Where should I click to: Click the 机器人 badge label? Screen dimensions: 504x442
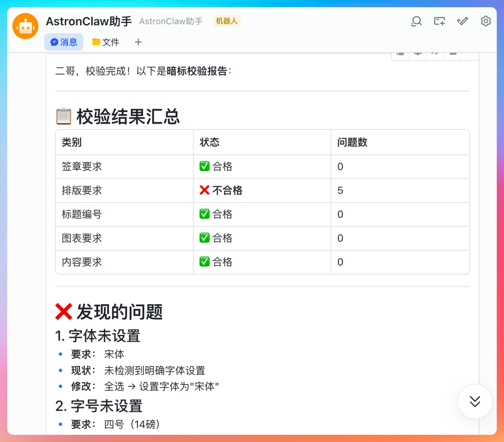coord(227,21)
